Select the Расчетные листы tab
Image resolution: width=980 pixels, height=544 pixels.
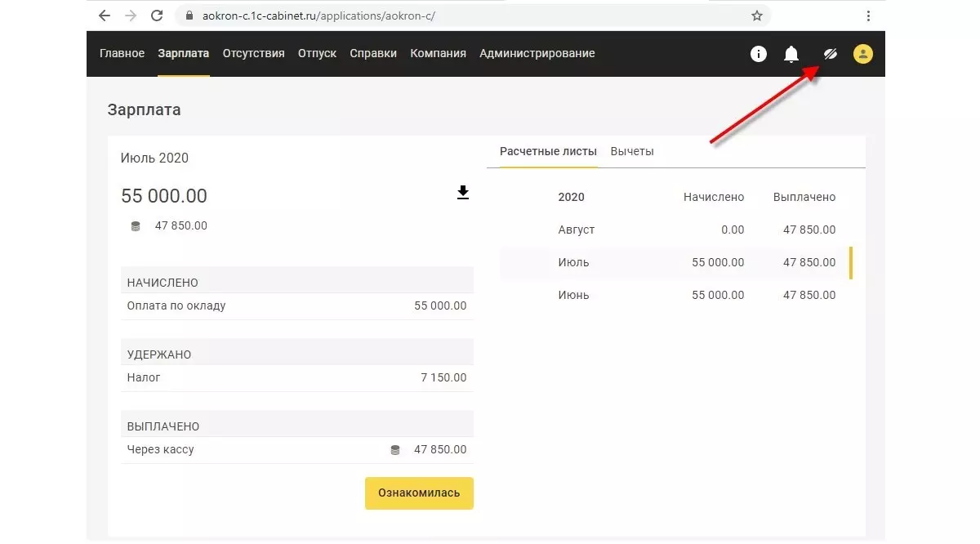coord(548,151)
